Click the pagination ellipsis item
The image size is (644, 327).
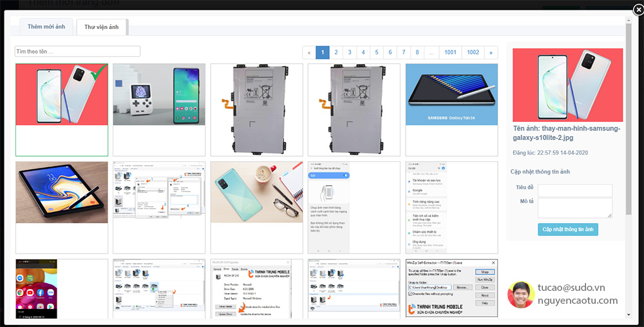click(431, 52)
